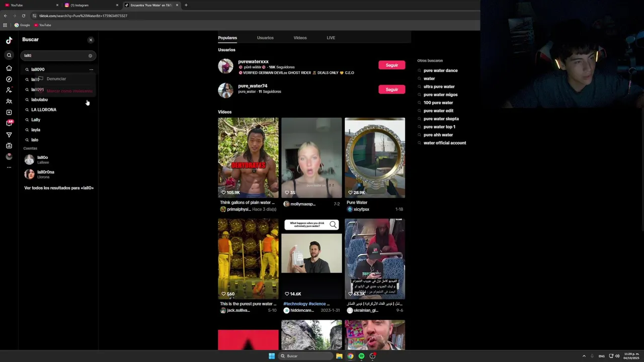Close the YouTube browser tab

click(57, 5)
